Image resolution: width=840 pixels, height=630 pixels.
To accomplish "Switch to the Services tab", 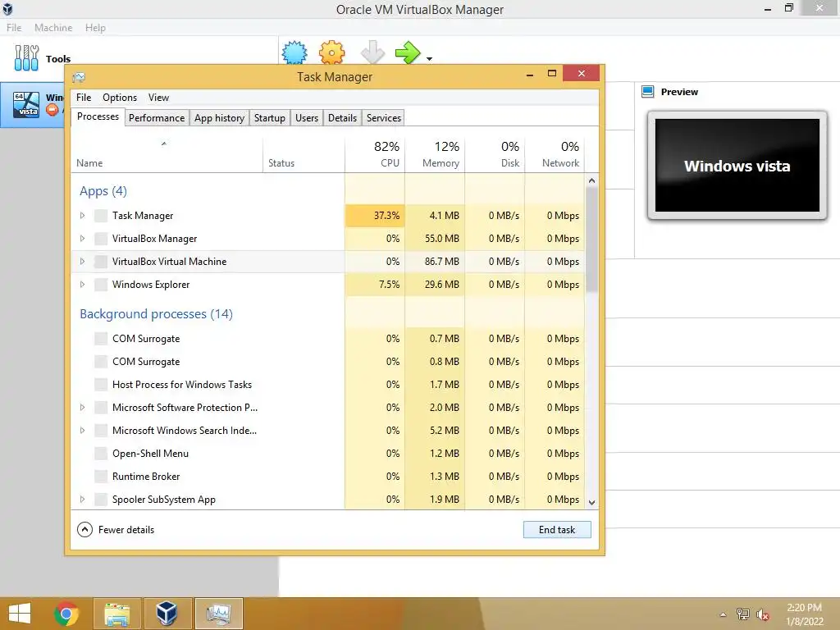I will point(384,118).
